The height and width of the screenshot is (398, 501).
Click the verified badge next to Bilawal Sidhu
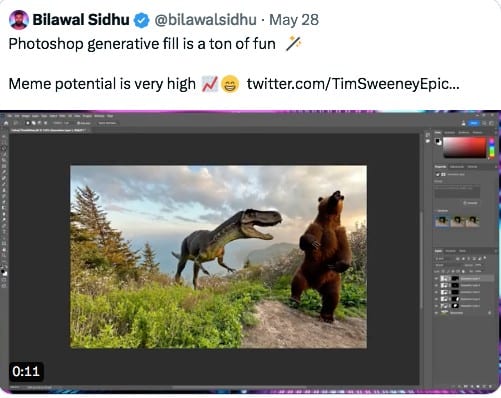(141, 20)
